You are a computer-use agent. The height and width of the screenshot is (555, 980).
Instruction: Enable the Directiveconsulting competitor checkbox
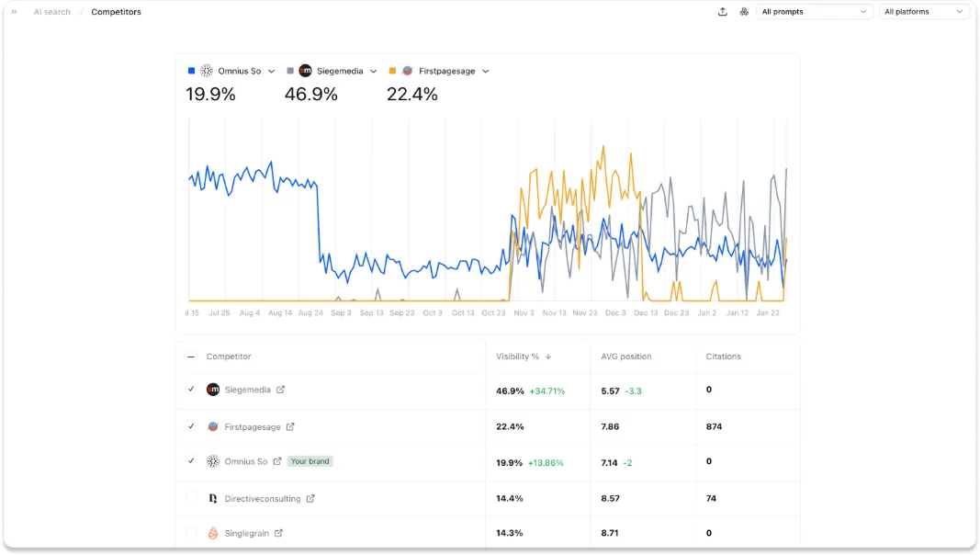click(191, 498)
